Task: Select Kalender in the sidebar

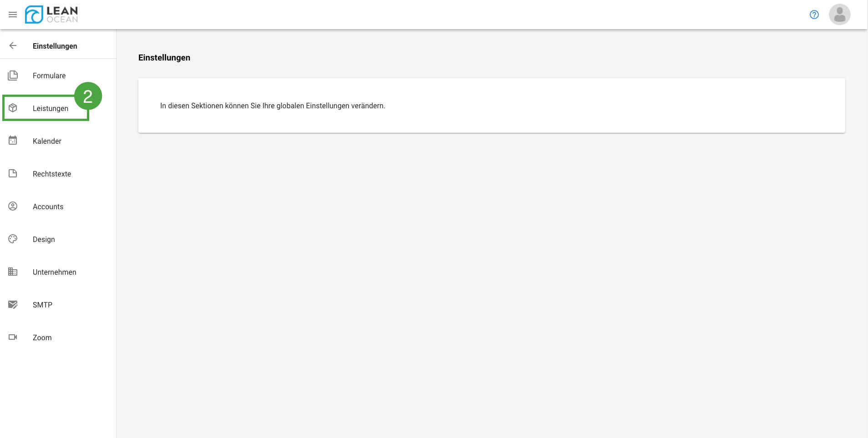Action: (x=47, y=141)
